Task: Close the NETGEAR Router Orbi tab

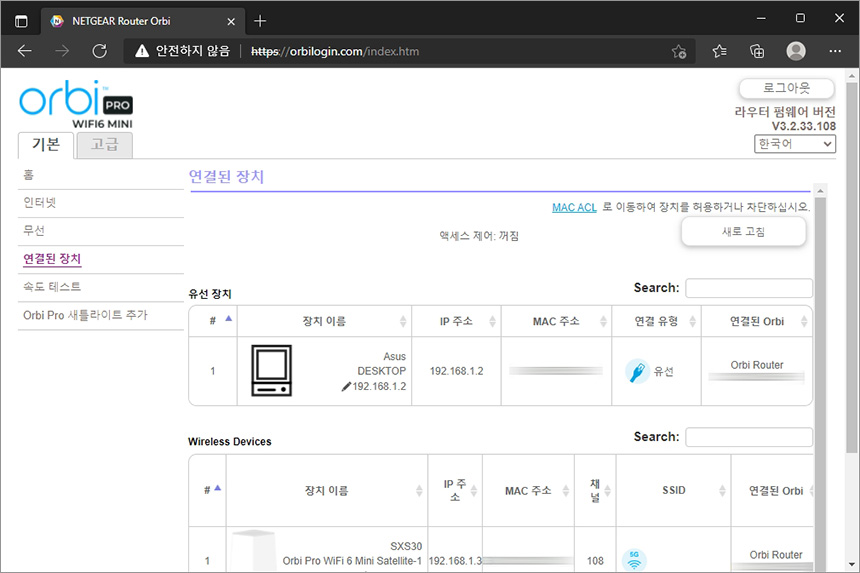Action: 231,21
